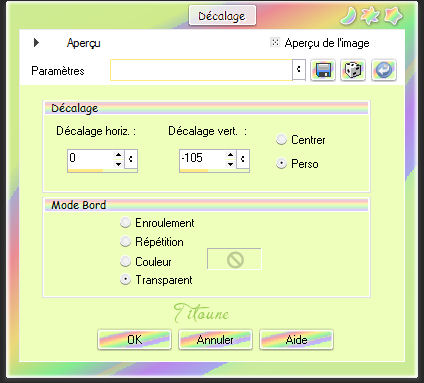Choose the Répétition edge mode
The height and width of the screenshot is (383, 424).
(x=125, y=242)
